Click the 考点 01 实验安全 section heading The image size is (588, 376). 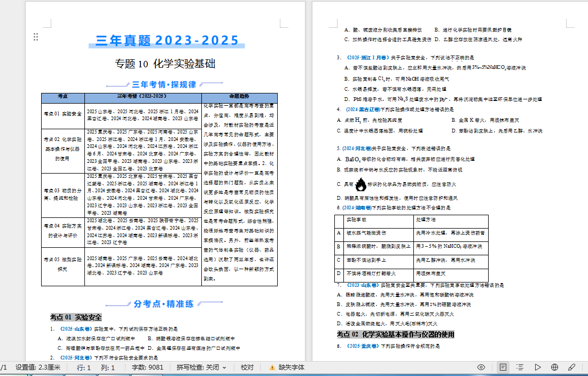[76, 317]
